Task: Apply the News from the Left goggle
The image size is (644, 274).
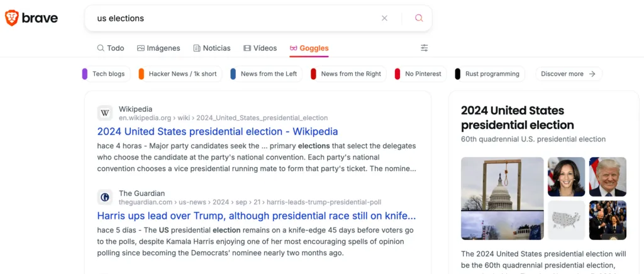Action: click(x=266, y=74)
